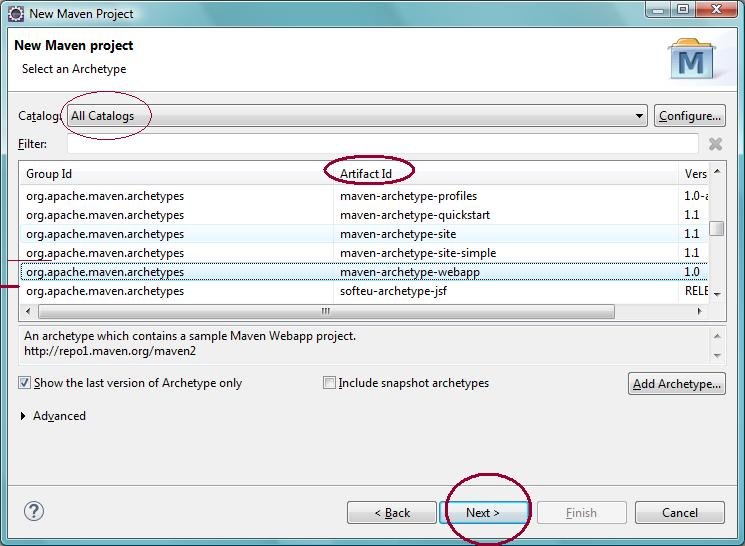The image size is (745, 546).
Task: Select the maven-archetype-webapp row
Action: pyautogui.click(x=364, y=272)
